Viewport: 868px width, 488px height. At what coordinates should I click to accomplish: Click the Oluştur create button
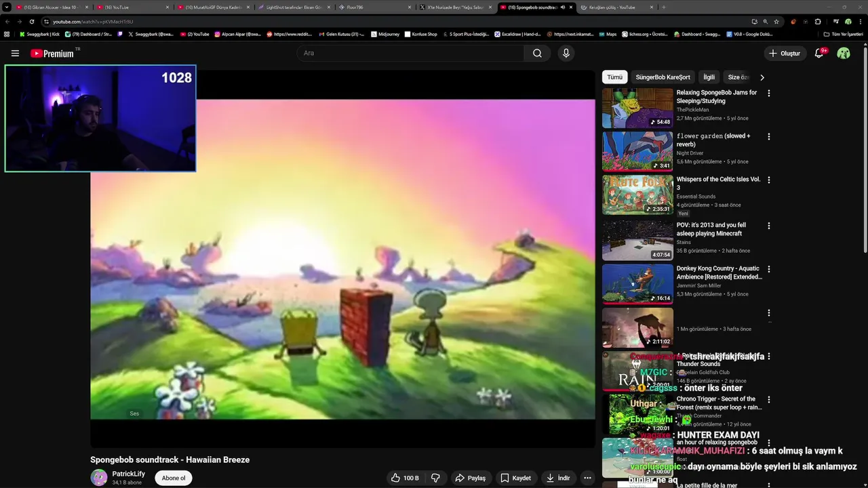(785, 54)
